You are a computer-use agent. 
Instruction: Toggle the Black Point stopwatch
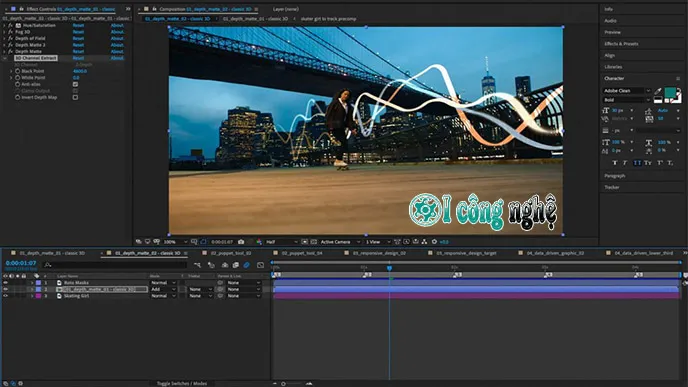18,71
